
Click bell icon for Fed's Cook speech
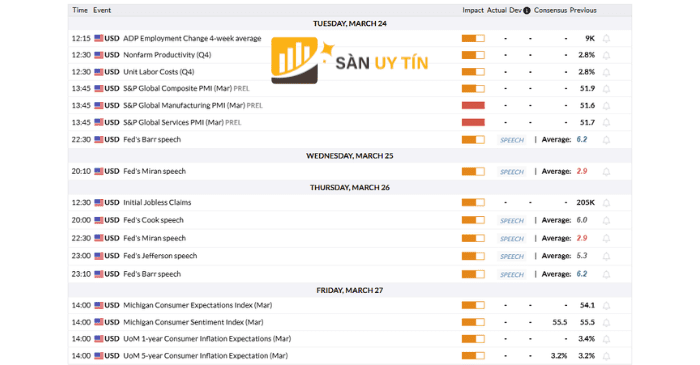[x=606, y=220]
